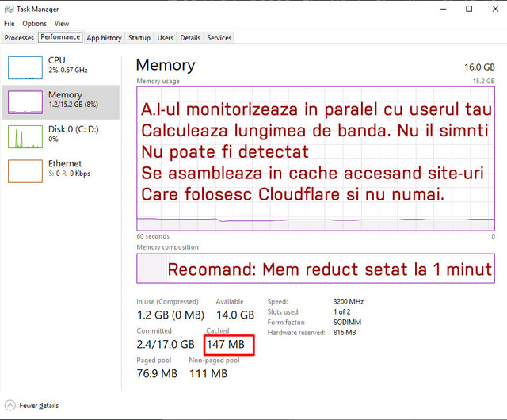Open the Services tab
The width and height of the screenshot is (507, 420).
point(219,38)
